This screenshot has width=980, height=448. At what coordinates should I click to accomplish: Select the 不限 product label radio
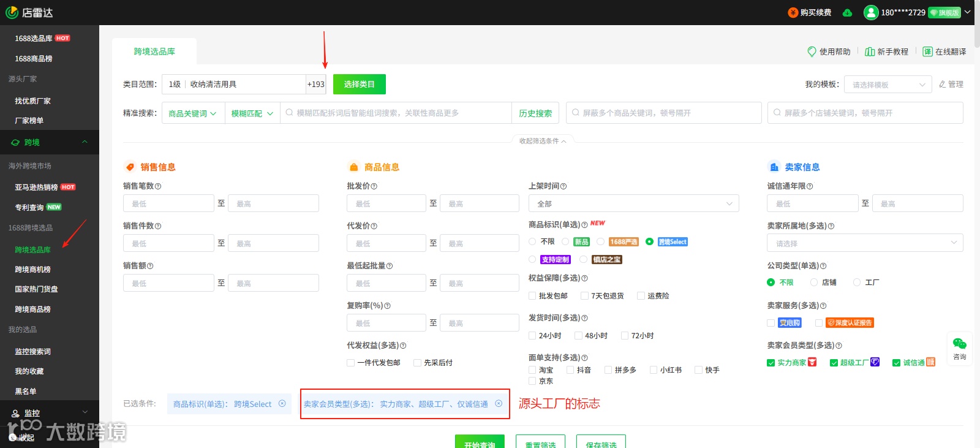click(532, 241)
